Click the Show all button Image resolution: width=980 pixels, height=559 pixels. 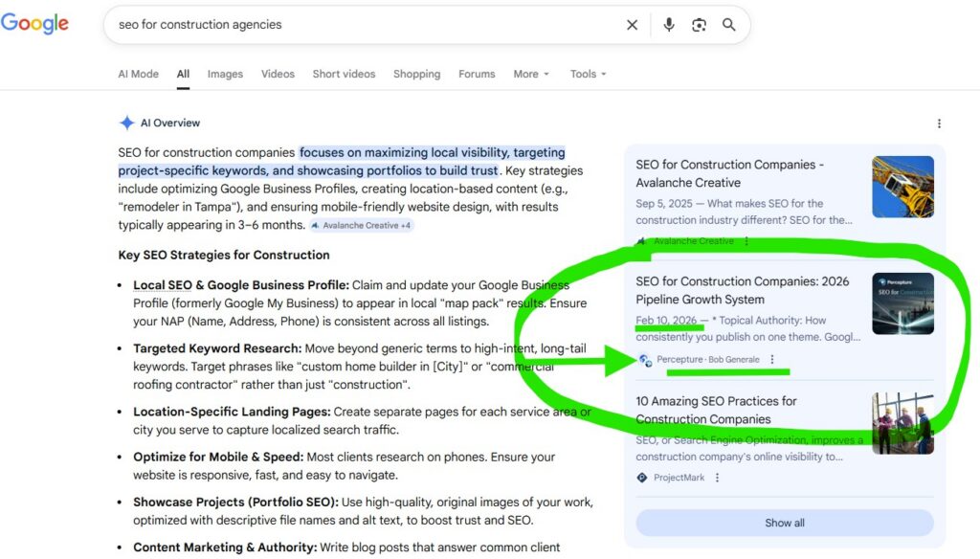pyautogui.click(x=784, y=523)
